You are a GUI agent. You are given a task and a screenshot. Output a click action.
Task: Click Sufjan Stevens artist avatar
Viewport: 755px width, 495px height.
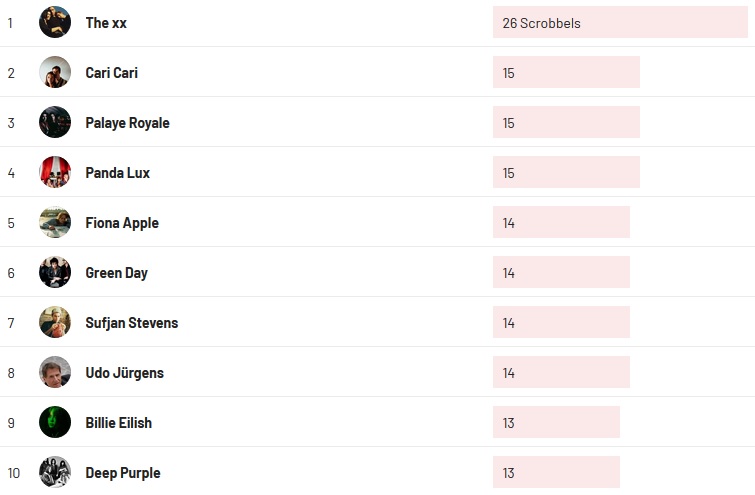pos(55,322)
